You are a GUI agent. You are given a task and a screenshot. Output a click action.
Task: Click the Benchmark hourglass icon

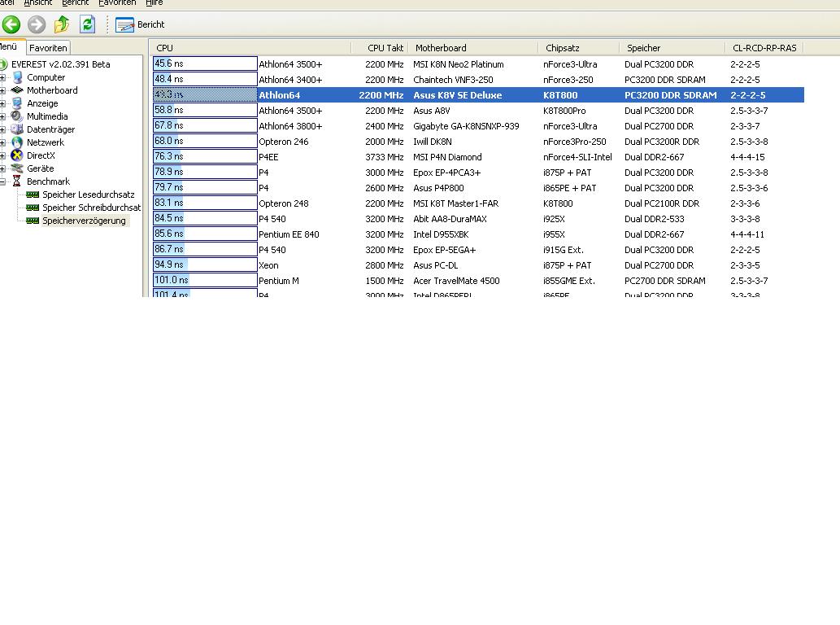pos(17,181)
